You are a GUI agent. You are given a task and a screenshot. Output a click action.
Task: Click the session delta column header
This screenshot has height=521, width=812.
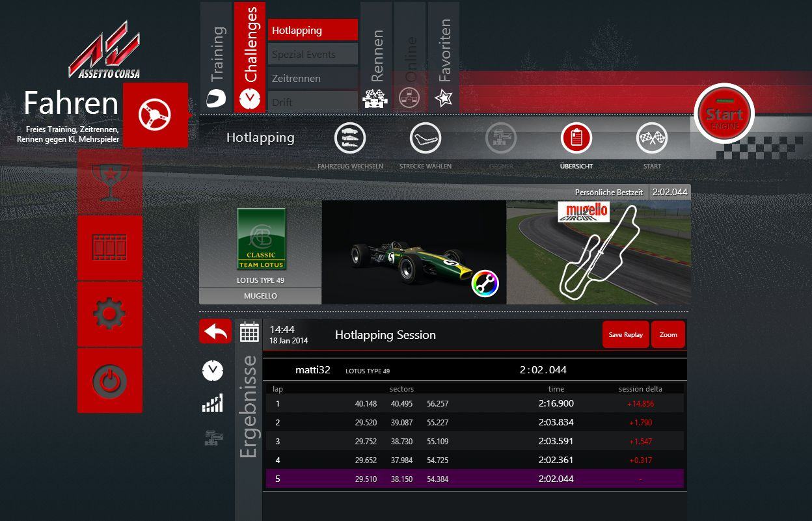click(x=640, y=389)
